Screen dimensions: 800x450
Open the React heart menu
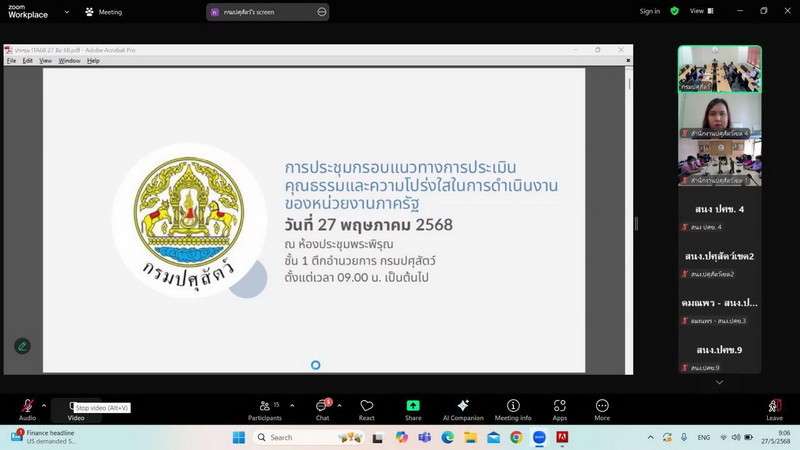366,410
